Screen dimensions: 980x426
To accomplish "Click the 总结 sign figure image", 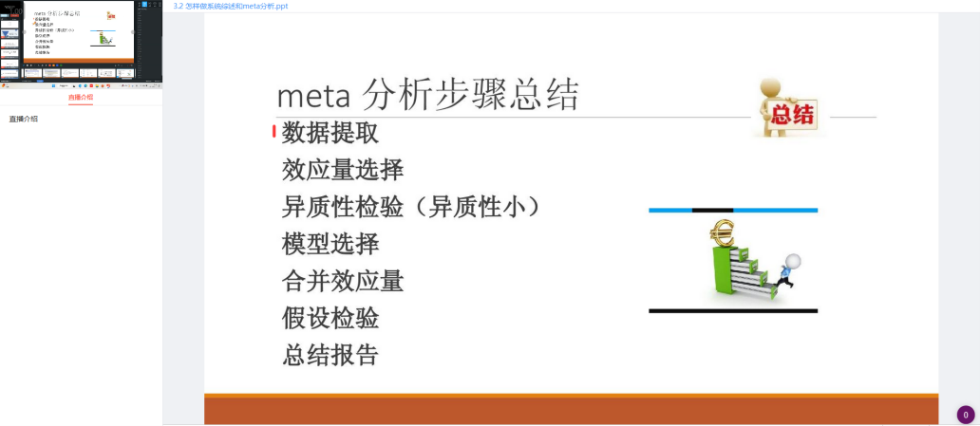I will point(789,108).
